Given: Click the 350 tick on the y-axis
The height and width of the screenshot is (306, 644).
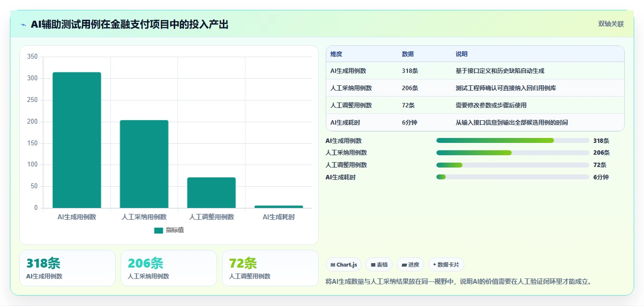Looking at the screenshot, I should [32, 57].
